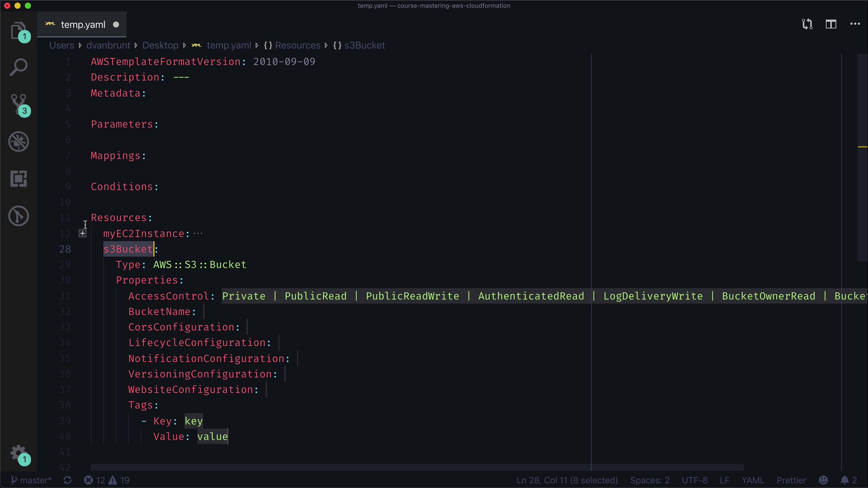Open the Debug view with crossed bug
The image size is (868, 488).
(x=19, y=142)
